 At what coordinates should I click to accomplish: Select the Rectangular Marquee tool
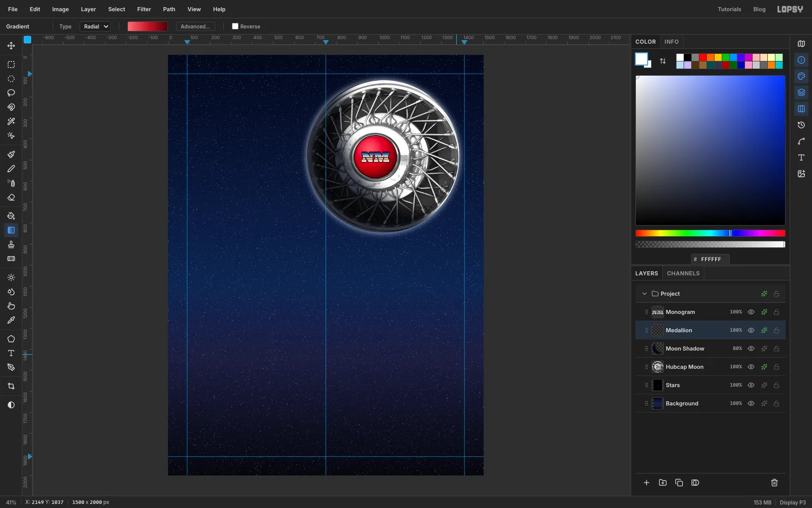click(x=11, y=65)
